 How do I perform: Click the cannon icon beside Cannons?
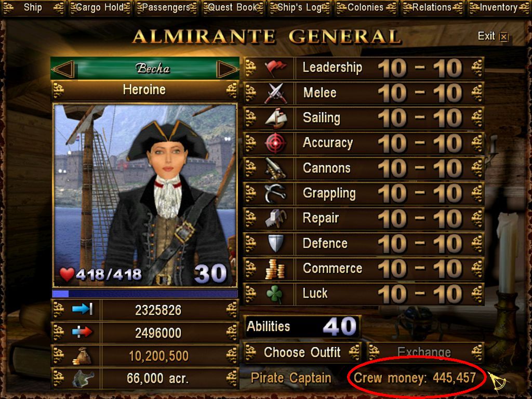[275, 168]
